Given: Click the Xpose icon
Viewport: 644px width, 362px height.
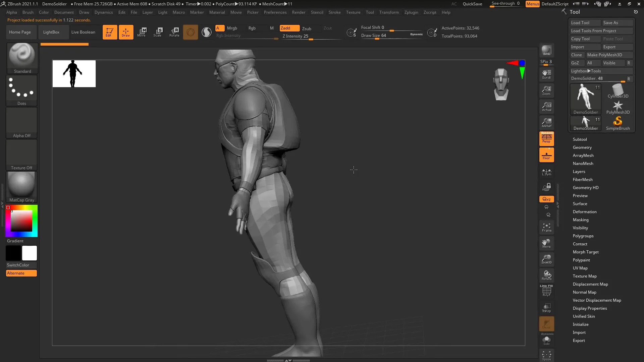Looking at the screenshot, I should pos(546,356).
